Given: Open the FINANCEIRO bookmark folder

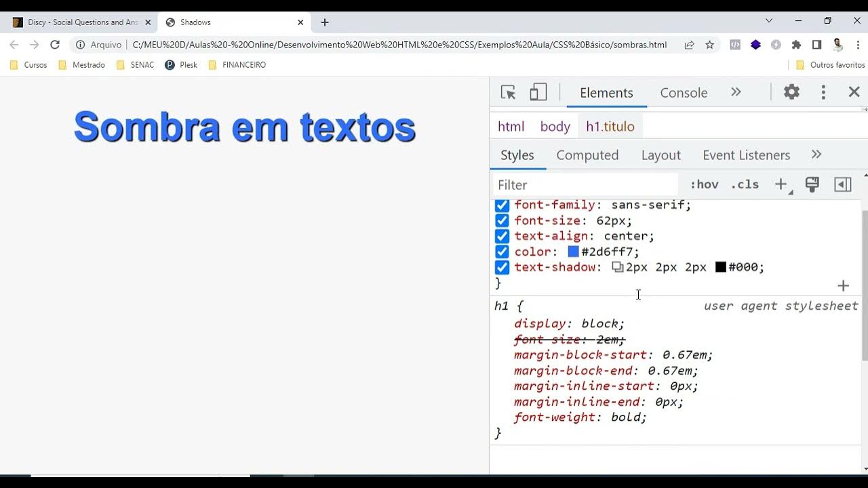Looking at the screenshot, I should (237, 65).
